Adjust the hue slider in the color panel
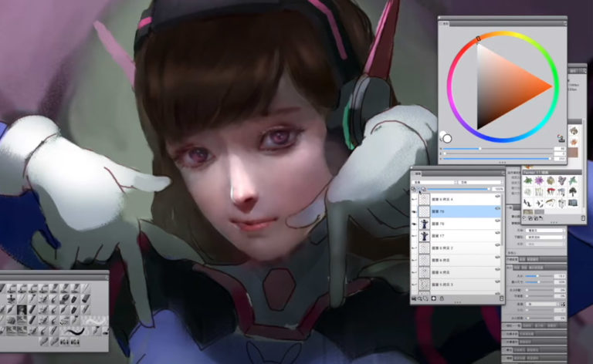The width and height of the screenshot is (593, 364). [x=498, y=149]
